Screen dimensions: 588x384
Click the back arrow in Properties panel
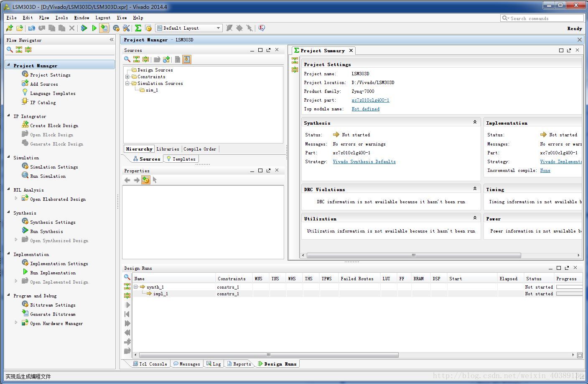click(x=127, y=180)
